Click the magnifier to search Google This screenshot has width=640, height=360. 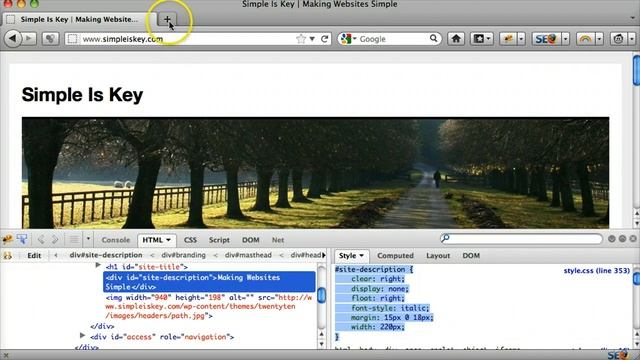point(433,38)
